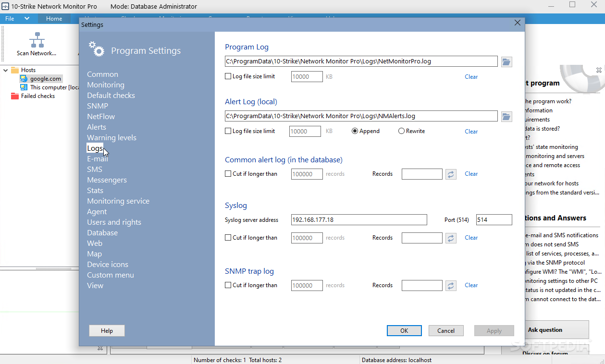Open the View settings section

95,286
